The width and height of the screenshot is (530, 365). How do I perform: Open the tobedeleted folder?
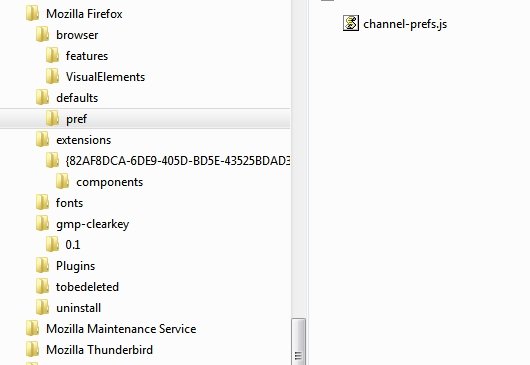pos(88,287)
